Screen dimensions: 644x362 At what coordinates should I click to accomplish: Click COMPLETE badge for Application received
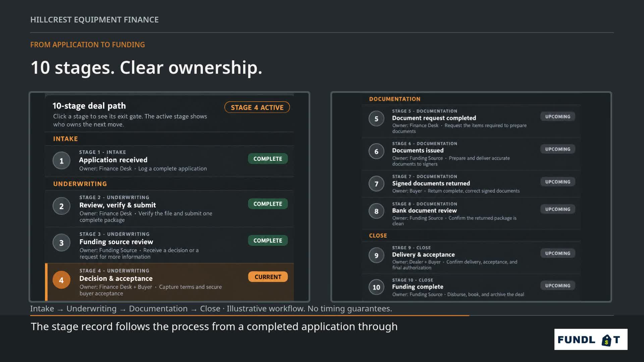(268, 159)
